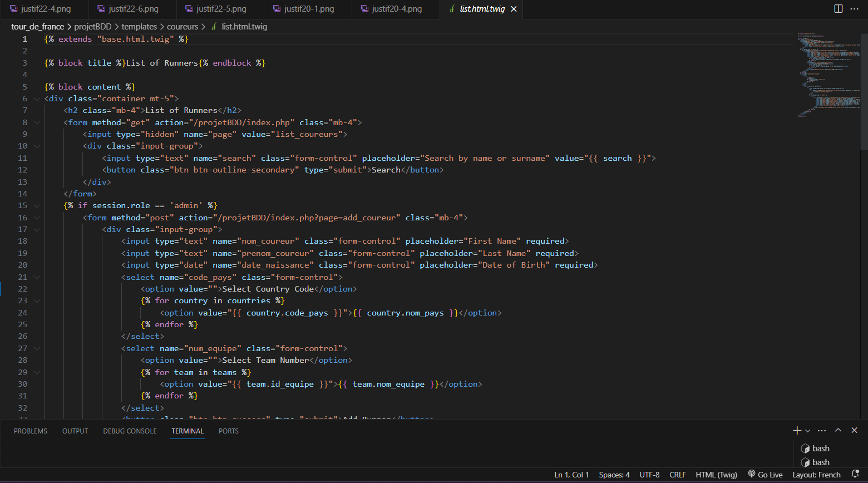
Task: Collapse the div container block at line 6
Action: coord(37,98)
